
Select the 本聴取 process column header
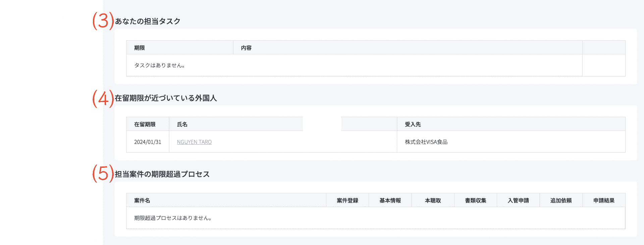click(x=433, y=200)
